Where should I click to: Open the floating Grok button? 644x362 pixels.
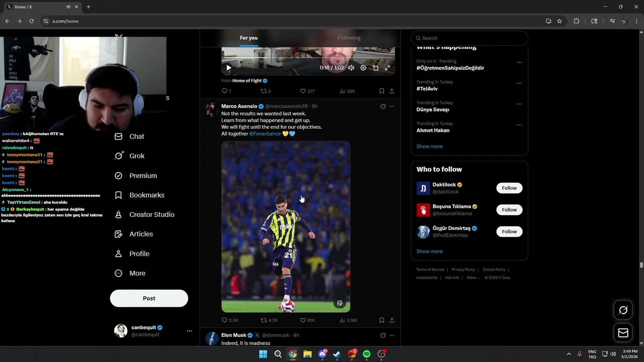click(623, 310)
